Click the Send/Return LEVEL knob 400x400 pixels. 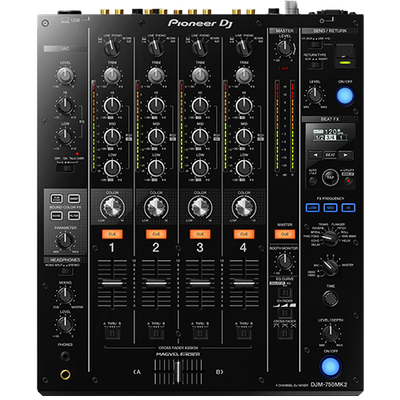click(314, 95)
